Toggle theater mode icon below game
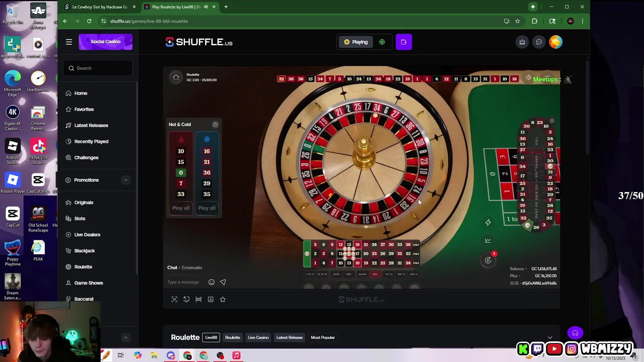This screenshot has height=362, width=644. [198, 299]
